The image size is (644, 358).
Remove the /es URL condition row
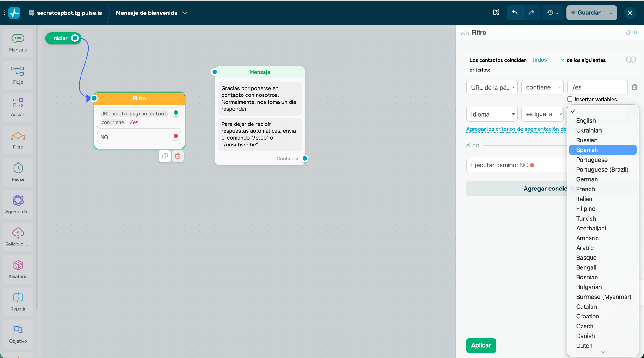635,87
